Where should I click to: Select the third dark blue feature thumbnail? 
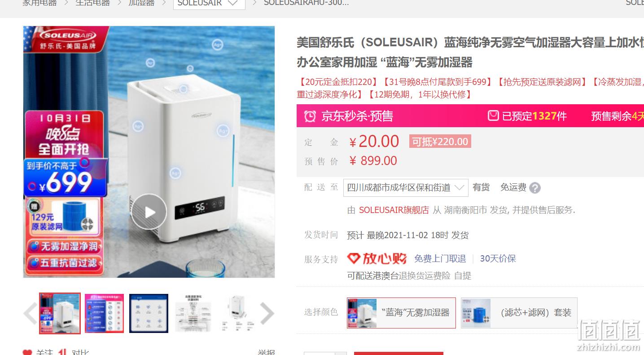(x=149, y=313)
